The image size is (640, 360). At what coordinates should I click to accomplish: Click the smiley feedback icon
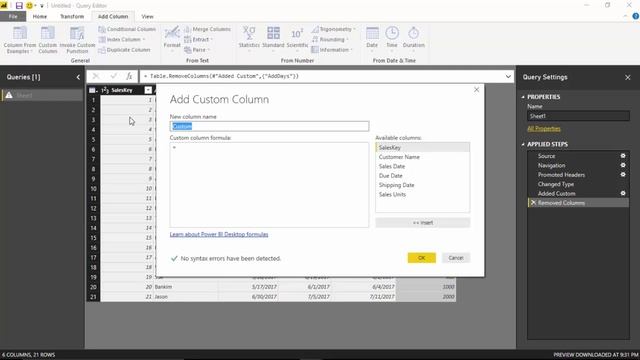click(29, 6)
